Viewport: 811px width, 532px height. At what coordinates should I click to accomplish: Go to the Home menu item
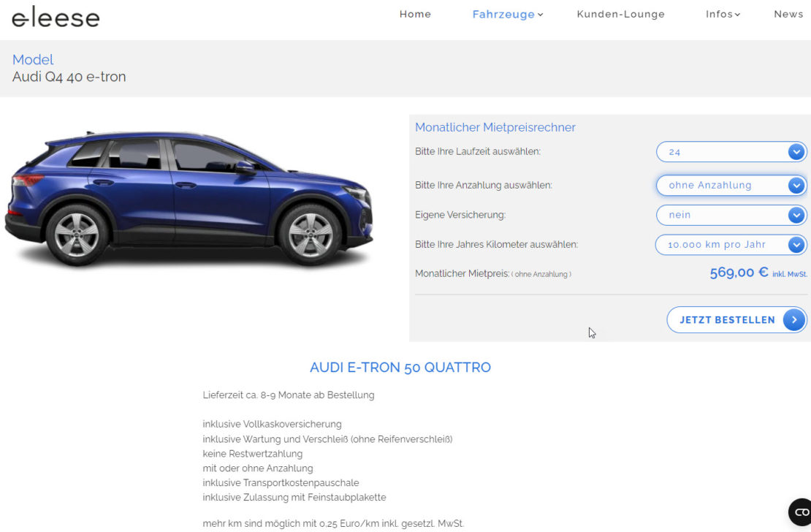[x=415, y=14]
